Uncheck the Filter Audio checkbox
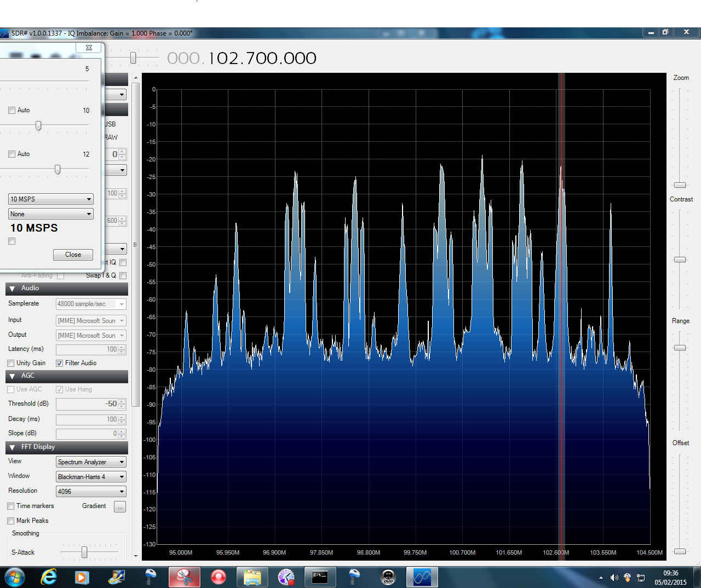The image size is (701, 588). pyautogui.click(x=59, y=363)
